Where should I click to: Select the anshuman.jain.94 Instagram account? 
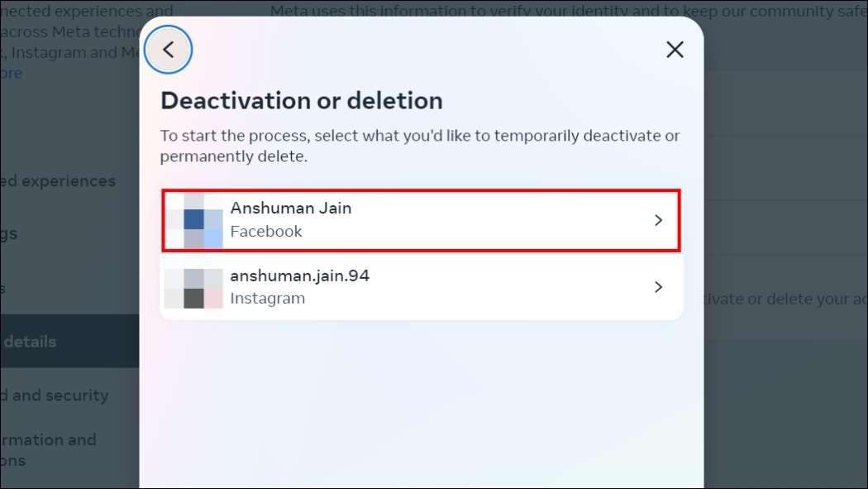click(422, 287)
